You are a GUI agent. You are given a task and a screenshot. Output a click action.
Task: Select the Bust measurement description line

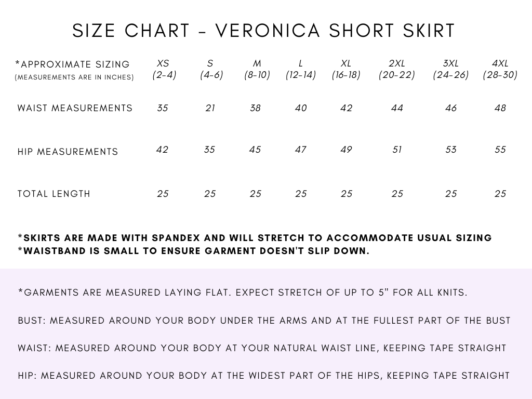264,321
